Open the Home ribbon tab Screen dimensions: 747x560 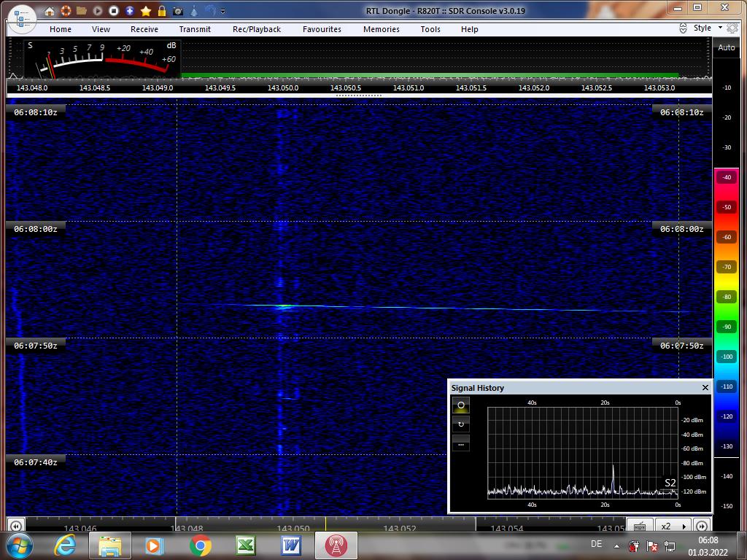pyautogui.click(x=61, y=29)
